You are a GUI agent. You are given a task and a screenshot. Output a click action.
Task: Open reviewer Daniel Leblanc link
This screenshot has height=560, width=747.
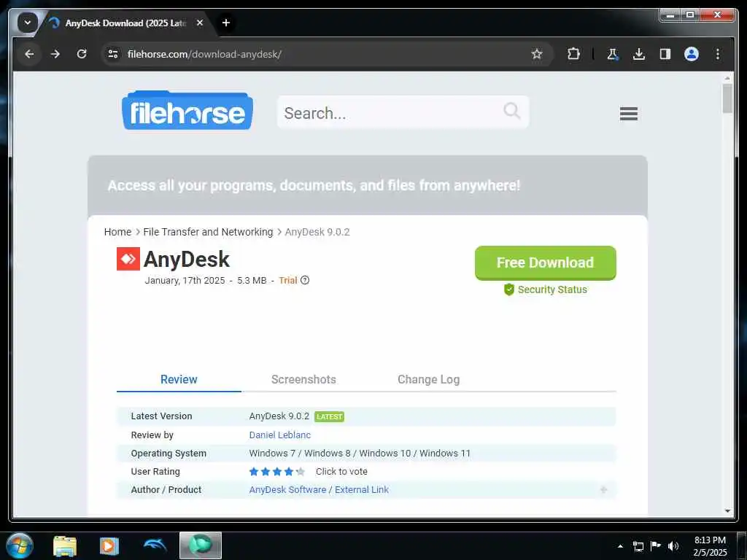279,435
